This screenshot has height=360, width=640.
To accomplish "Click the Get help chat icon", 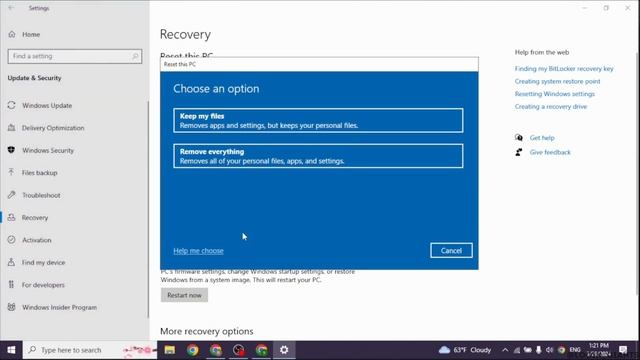I will pyautogui.click(x=519, y=138).
